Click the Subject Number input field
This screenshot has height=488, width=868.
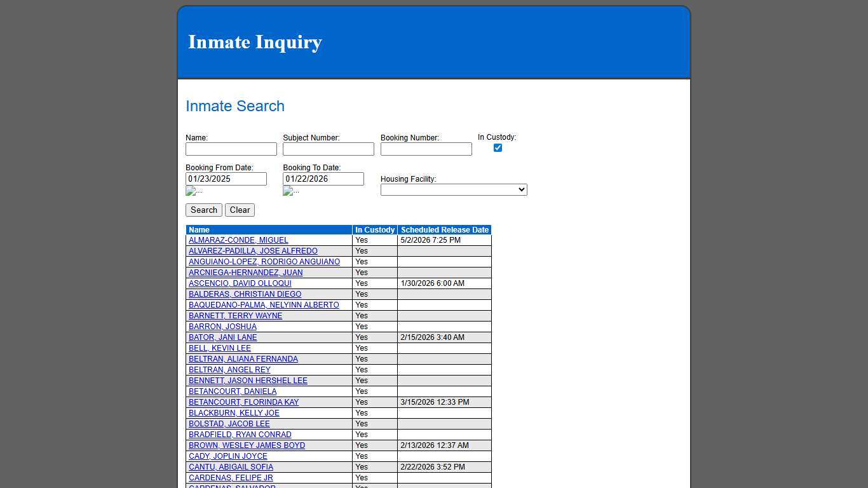pos(328,149)
